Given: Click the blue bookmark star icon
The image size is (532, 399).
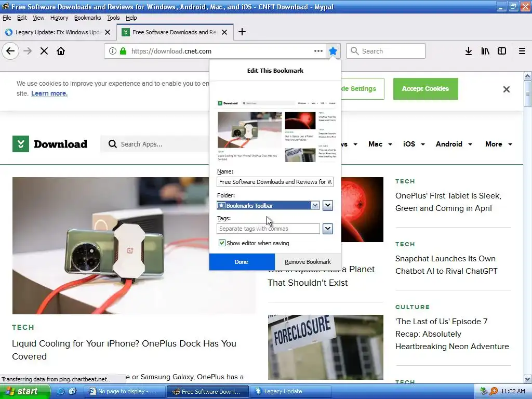Looking at the screenshot, I should [333, 51].
